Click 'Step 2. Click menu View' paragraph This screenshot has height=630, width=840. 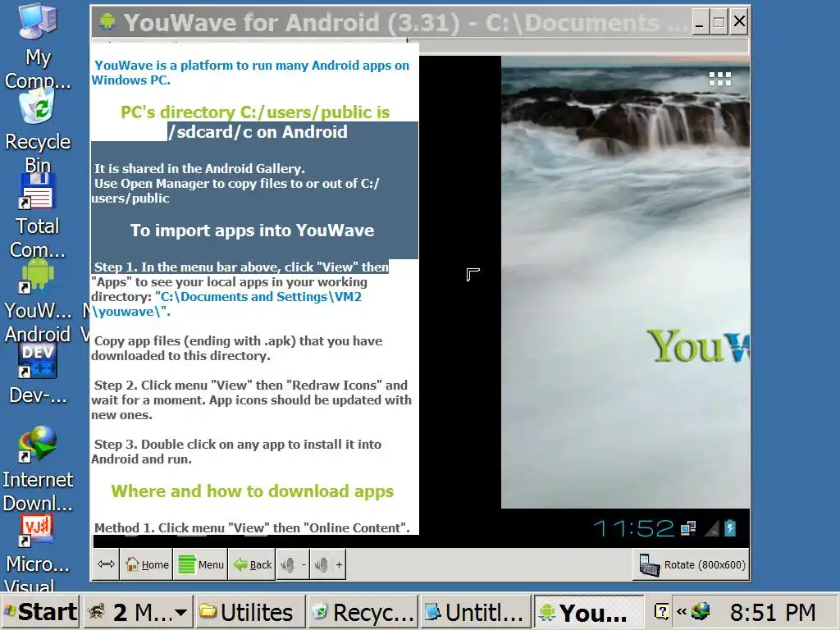251,399
